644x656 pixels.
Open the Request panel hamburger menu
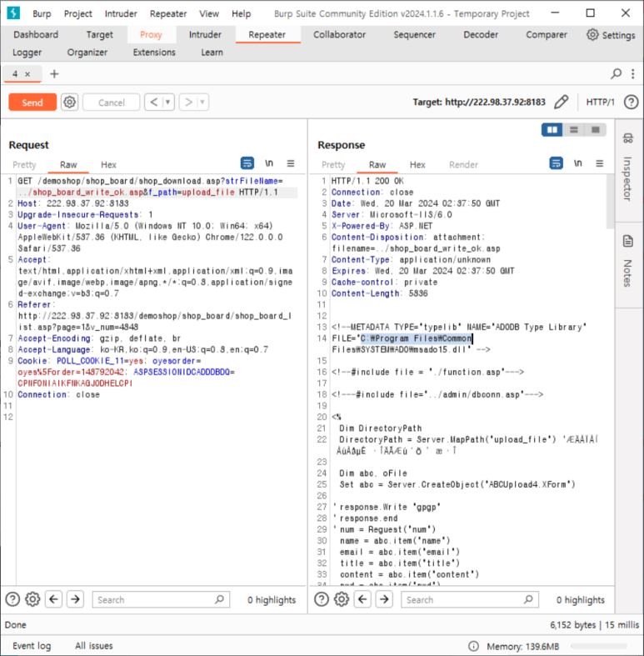pos(291,163)
